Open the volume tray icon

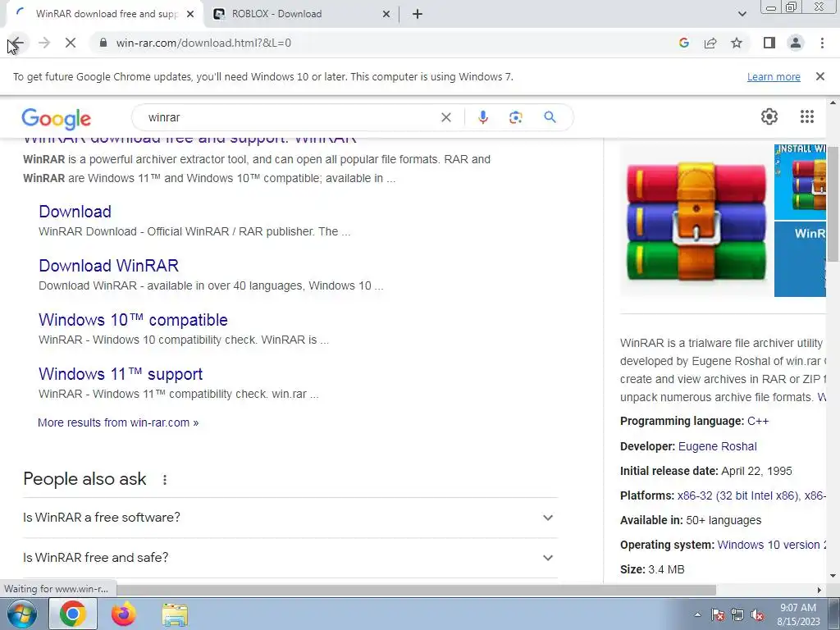tap(757, 614)
